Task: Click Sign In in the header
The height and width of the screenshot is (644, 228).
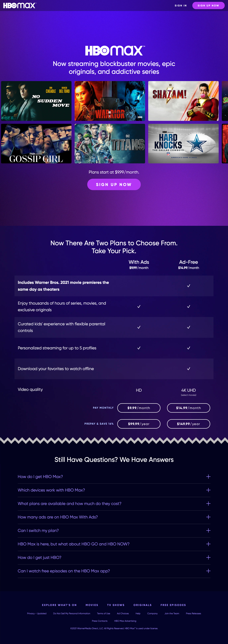Action: click(181, 5)
